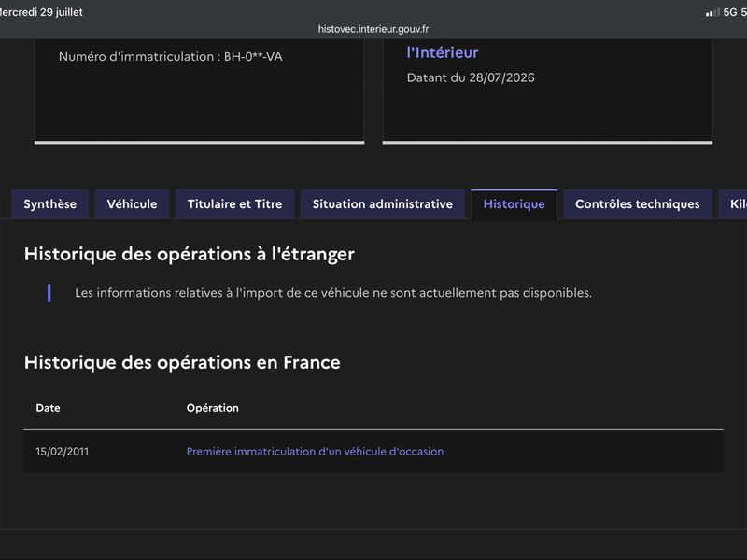This screenshot has width=747, height=560.
Task: Open the Contrôles techniques tab
Action: click(x=638, y=204)
